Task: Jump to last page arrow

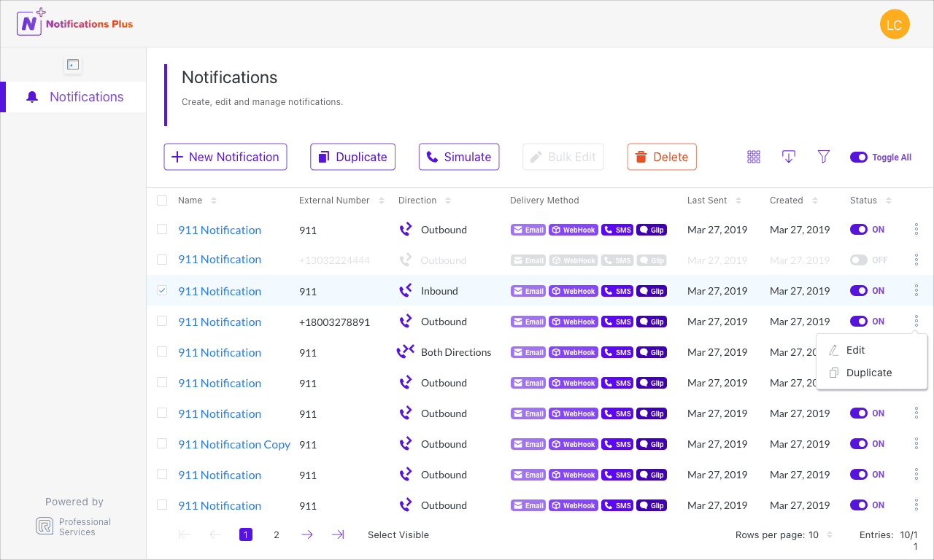Action: pyautogui.click(x=338, y=534)
